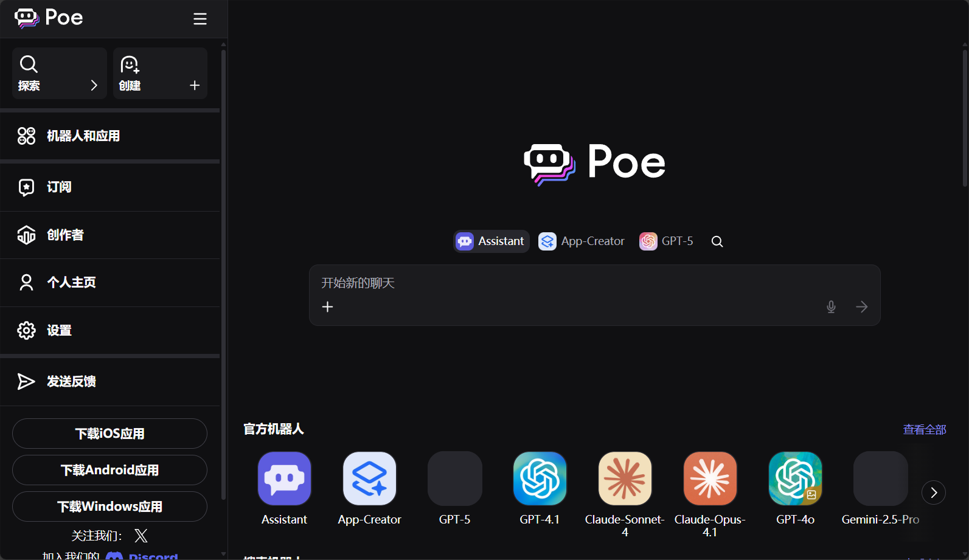Click the search bots magnifier icon
Image resolution: width=969 pixels, height=560 pixels.
tap(717, 241)
